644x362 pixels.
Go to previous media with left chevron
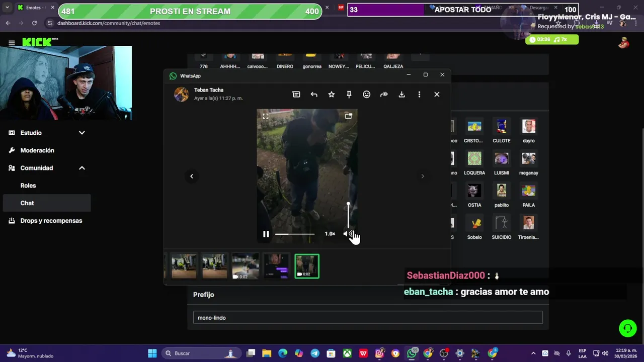coord(192,176)
